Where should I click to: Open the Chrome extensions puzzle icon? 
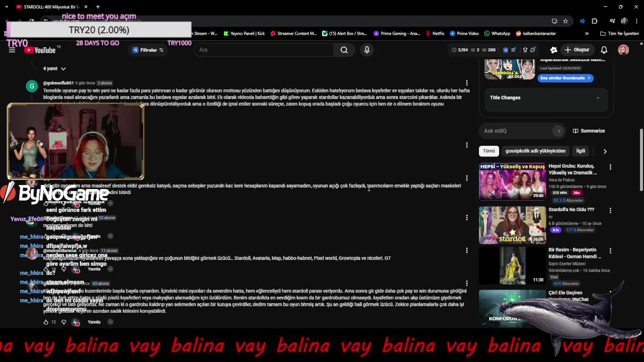click(594, 21)
